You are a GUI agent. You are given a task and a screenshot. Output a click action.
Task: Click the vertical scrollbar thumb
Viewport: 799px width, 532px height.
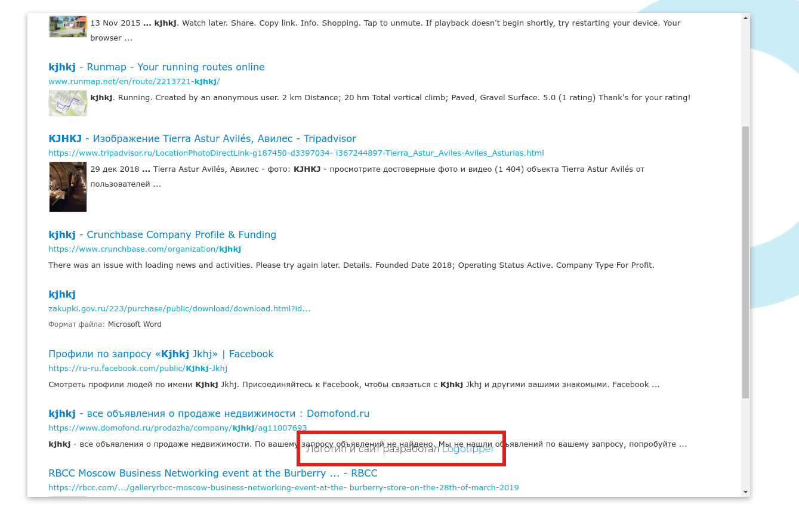(745, 262)
